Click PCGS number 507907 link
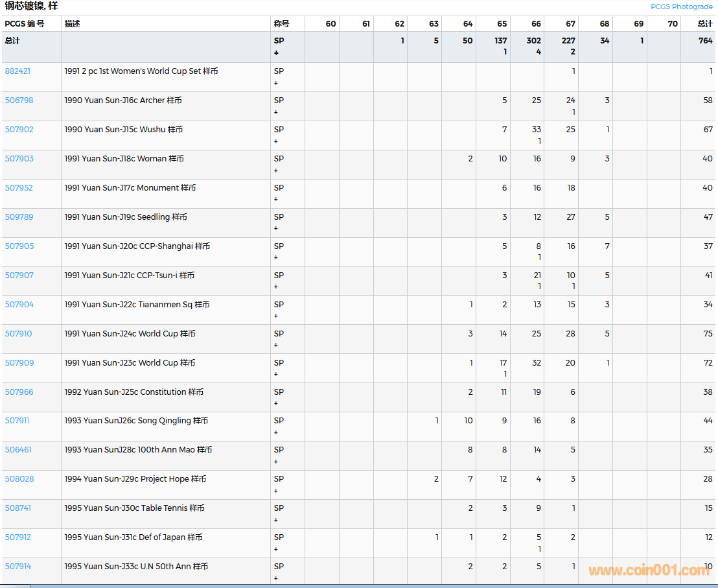Image resolution: width=718 pixels, height=588 pixels. click(19, 276)
